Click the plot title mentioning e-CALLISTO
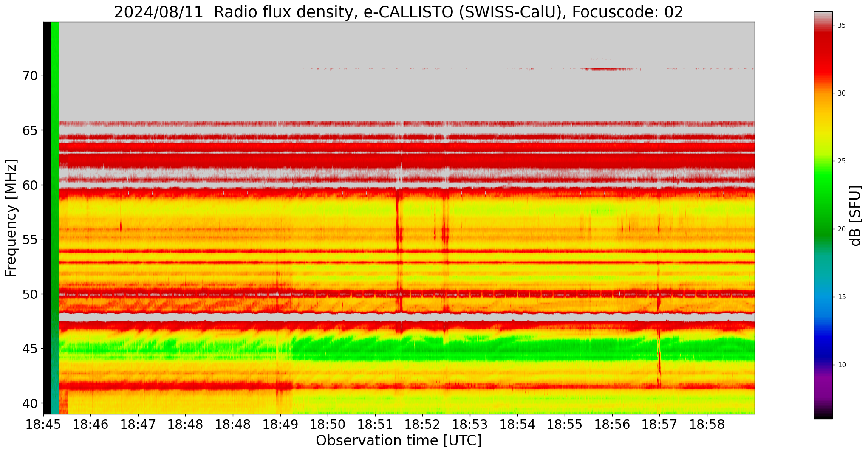Image resolution: width=868 pixels, height=453 pixels. pyautogui.click(x=399, y=11)
